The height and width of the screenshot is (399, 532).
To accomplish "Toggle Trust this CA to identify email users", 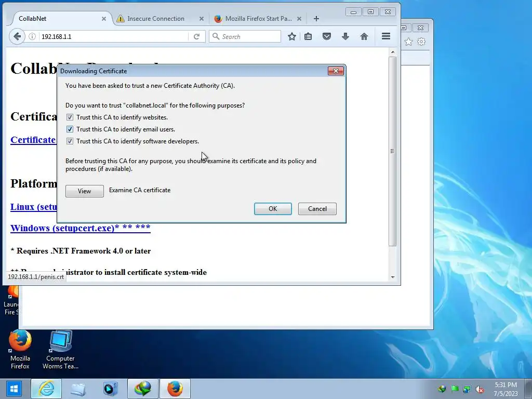I will 70,129.
